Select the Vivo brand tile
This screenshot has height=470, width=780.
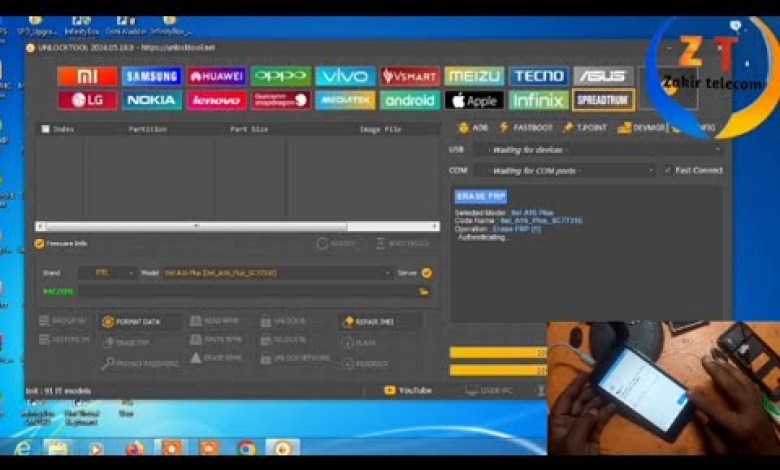pos(345,77)
